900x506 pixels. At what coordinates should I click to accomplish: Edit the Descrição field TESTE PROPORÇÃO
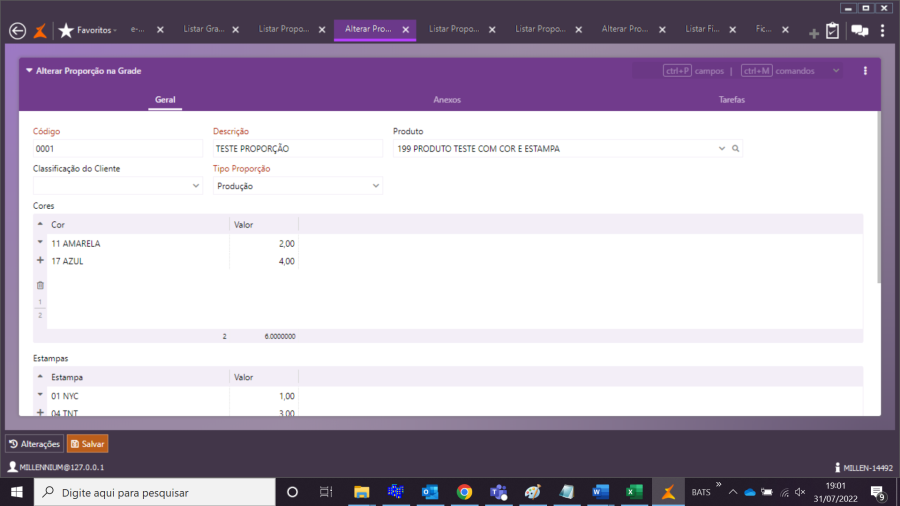pyautogui.click(x=297, y=149)
